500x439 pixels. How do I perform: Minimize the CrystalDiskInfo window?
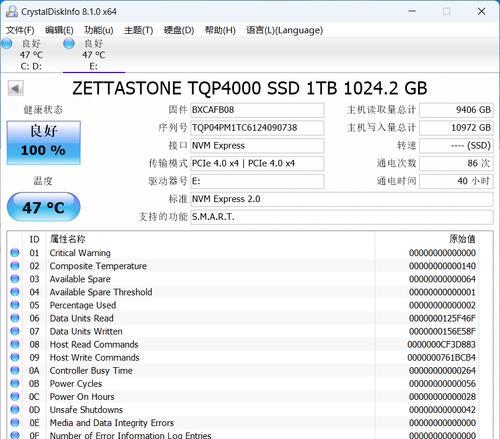pyautogui.click(x=412, y=11)
